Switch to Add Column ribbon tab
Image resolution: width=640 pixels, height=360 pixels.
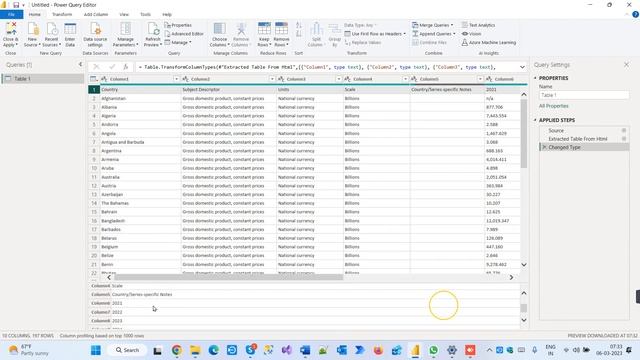pyautogui.click(x=96, y=14)
